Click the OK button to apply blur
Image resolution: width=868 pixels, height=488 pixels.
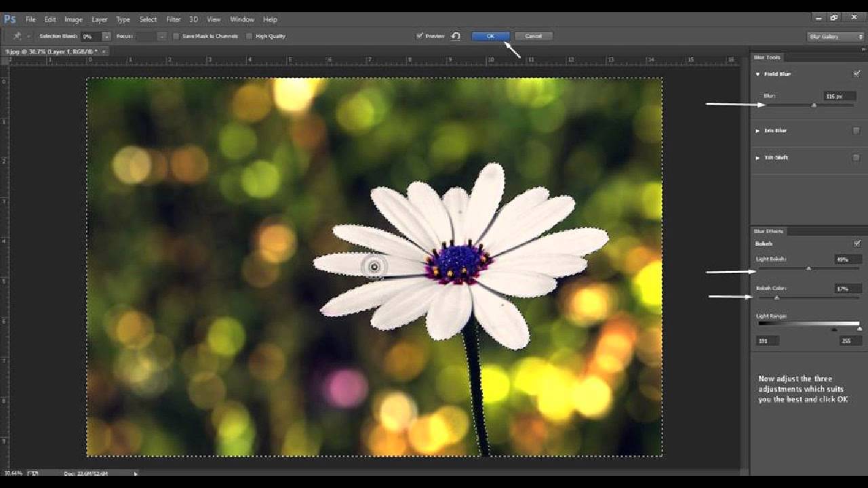(490, 35)
